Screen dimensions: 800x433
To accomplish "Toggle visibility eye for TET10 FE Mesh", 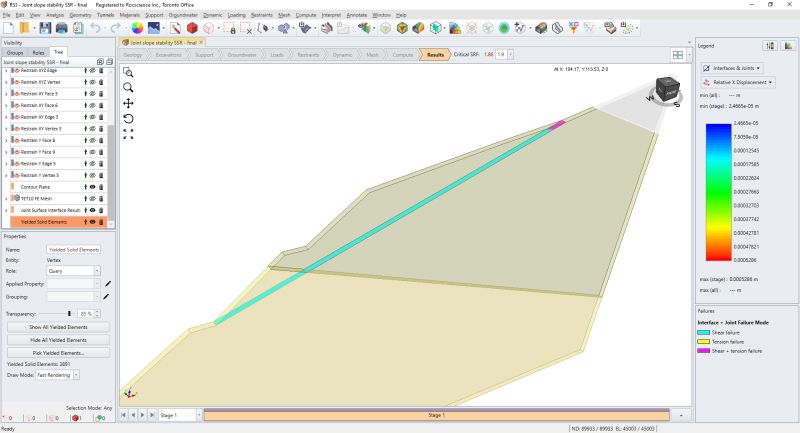I will pyautogui.click(x=92, y=198).
